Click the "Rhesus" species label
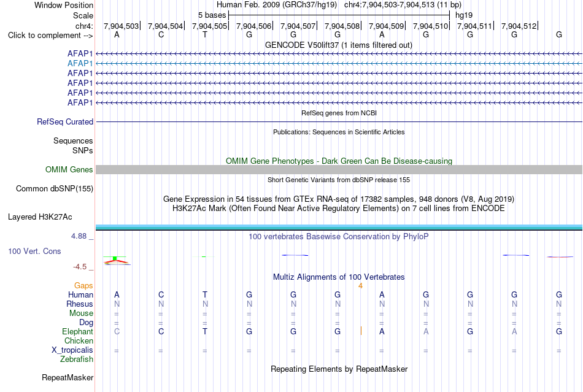This screenshot has width=583, height=392. pos(80,304)
